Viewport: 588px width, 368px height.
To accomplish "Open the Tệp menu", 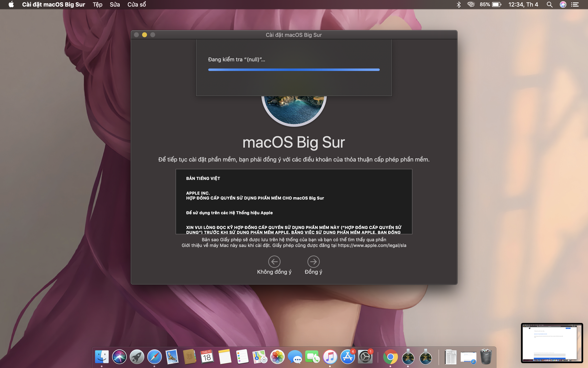I will point(97,4).
